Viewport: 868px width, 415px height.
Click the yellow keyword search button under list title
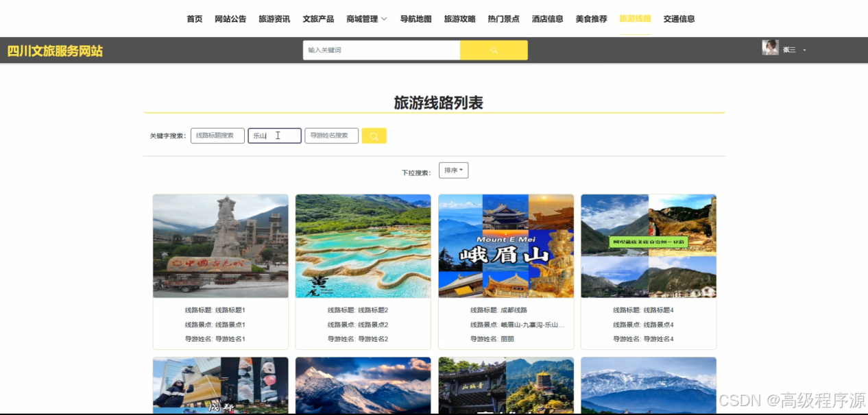point(374,136)
